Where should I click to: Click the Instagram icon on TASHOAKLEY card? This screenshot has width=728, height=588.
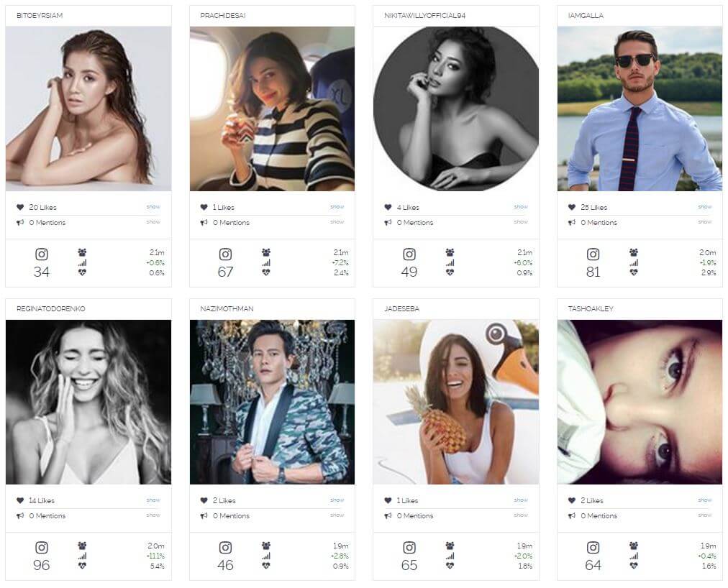pos(593,548)
